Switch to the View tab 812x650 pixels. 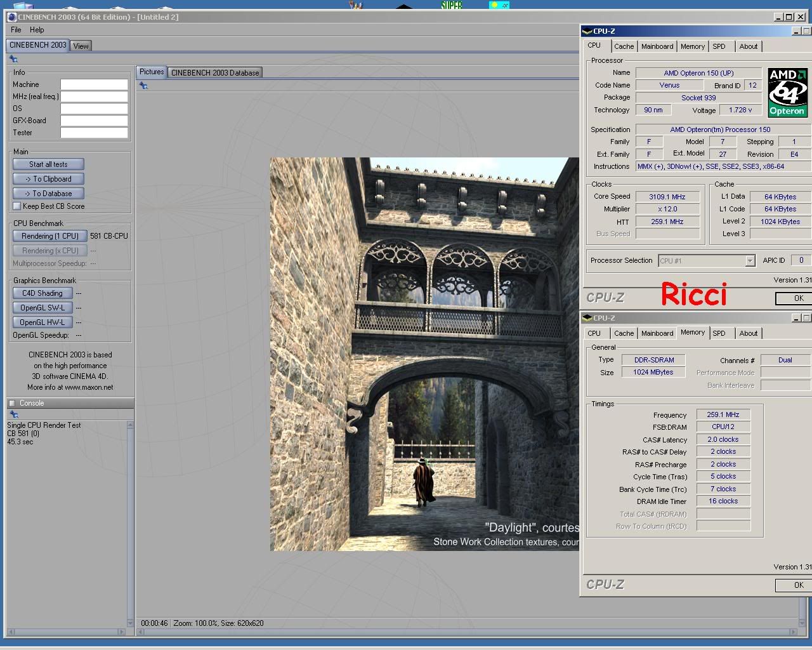(81, 46)
